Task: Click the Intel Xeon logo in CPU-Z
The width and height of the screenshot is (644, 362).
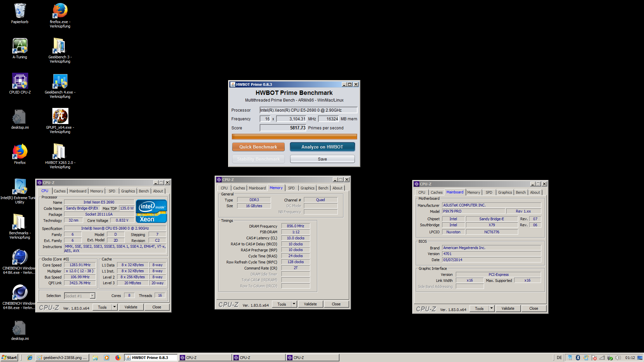Action: [x=152, y=211]
